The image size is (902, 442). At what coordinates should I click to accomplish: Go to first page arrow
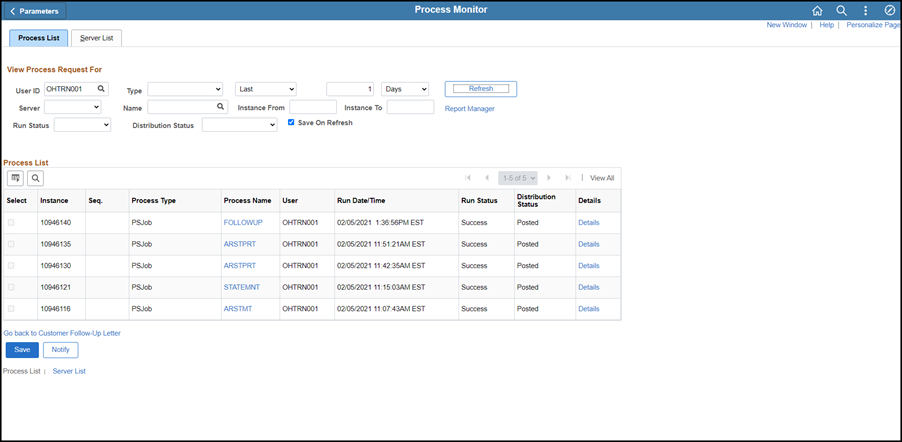[x=468, y=178]
